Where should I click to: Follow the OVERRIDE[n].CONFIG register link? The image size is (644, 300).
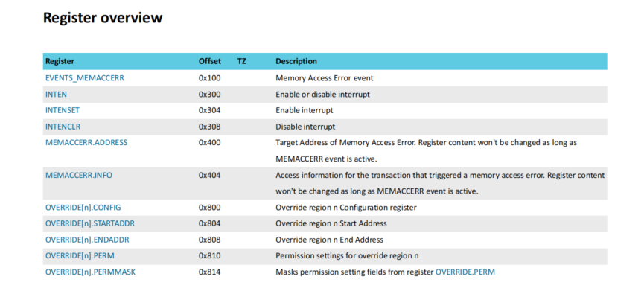click(x=83, y=208)
